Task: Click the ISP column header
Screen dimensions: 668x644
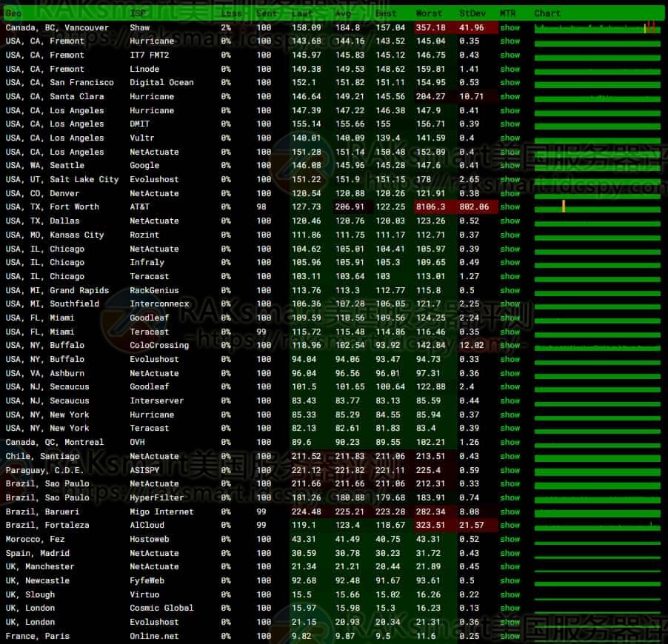Action: pos(138,13)
